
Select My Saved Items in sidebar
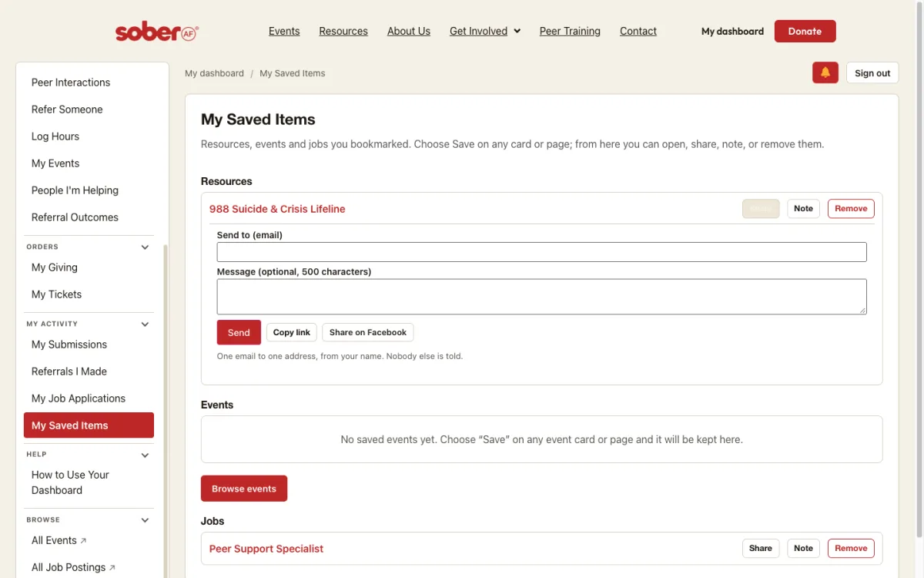(89, 425)
